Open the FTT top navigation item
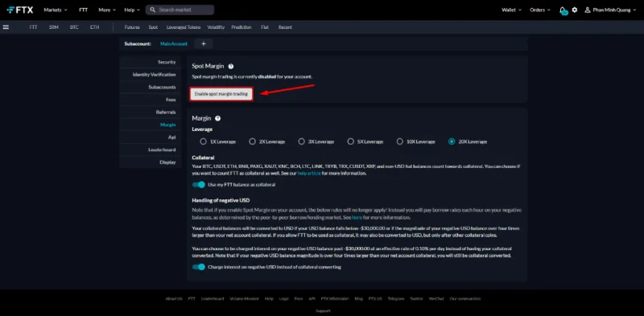The image size is (644, 316). point(84,10)
